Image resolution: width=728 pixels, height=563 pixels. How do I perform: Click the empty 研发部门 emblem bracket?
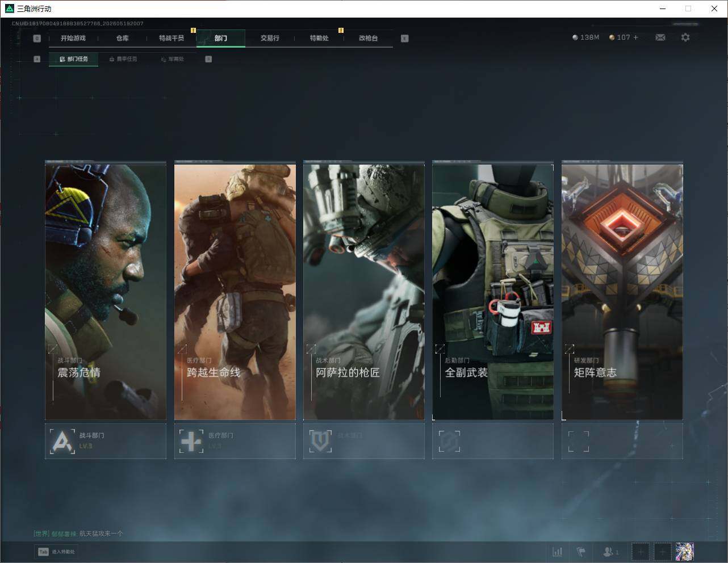click(x=579, y=441)
